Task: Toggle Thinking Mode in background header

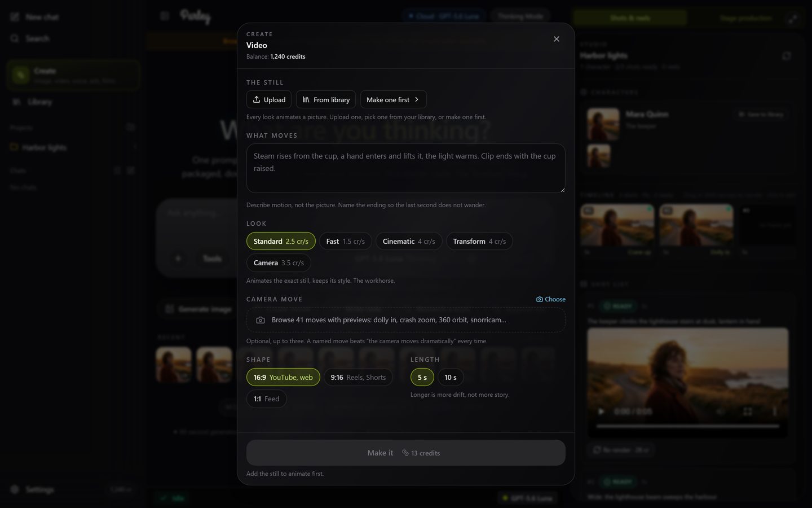Action: (520, 16)
